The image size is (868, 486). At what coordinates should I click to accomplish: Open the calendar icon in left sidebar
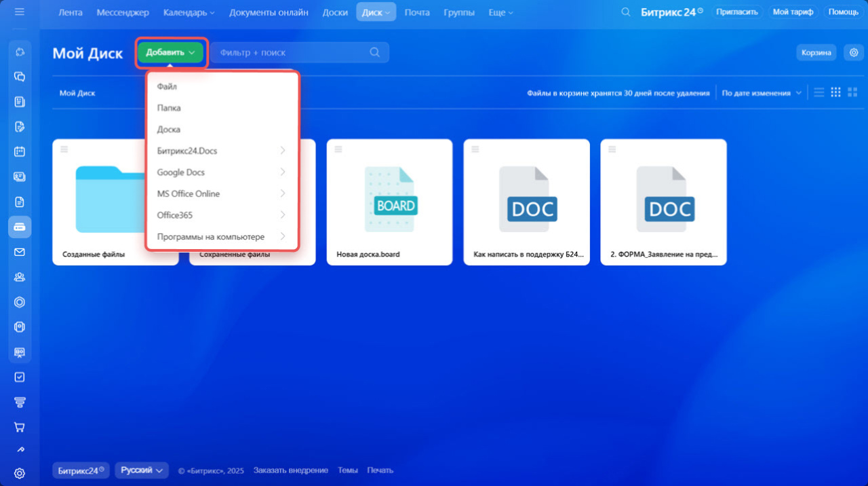click(x=20, y=151)
